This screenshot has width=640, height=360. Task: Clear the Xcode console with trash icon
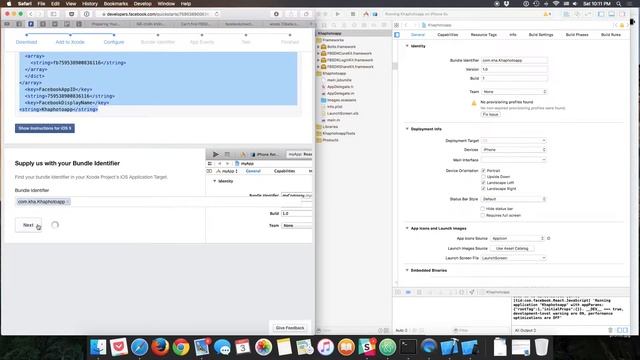610,330
